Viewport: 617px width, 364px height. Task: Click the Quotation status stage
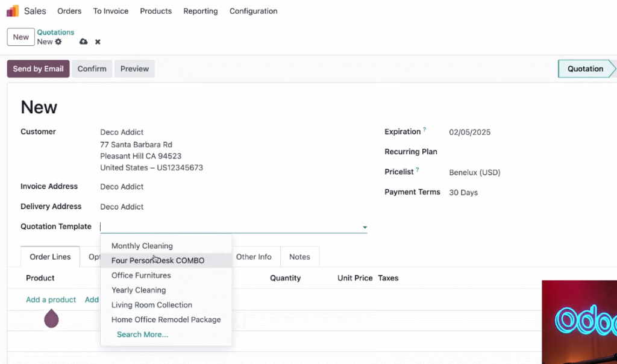(585, 69)
